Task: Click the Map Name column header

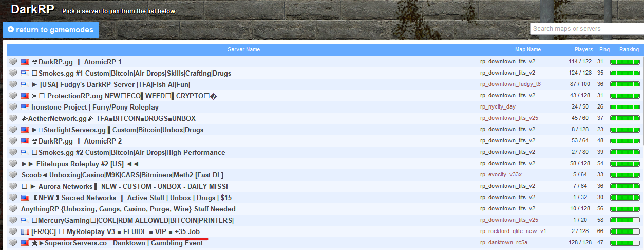Action: [x=527, y=50]
